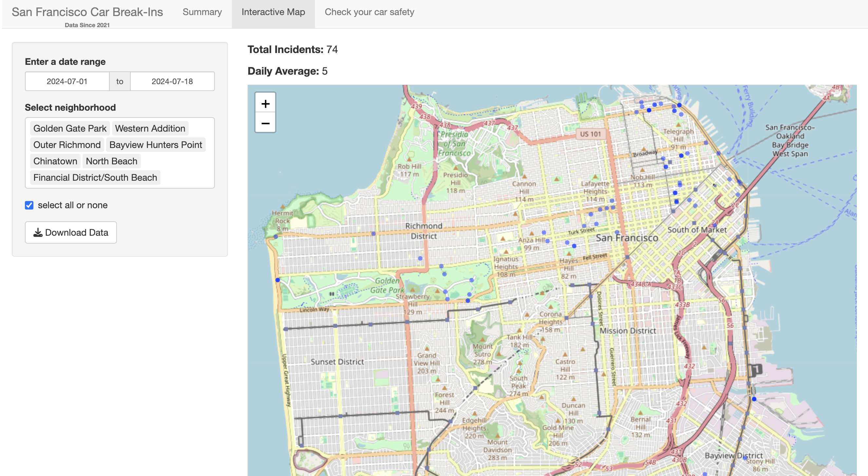The height and width of the screenshot is (476, 868).
Task: Click the incident dot at Ocean Beach edge
Action: coord(278,280)
